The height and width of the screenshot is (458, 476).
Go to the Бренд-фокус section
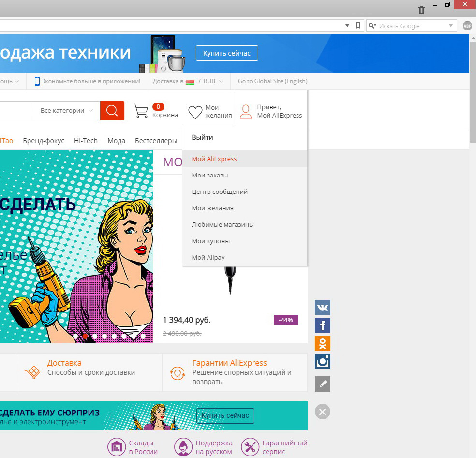(44, 141)
